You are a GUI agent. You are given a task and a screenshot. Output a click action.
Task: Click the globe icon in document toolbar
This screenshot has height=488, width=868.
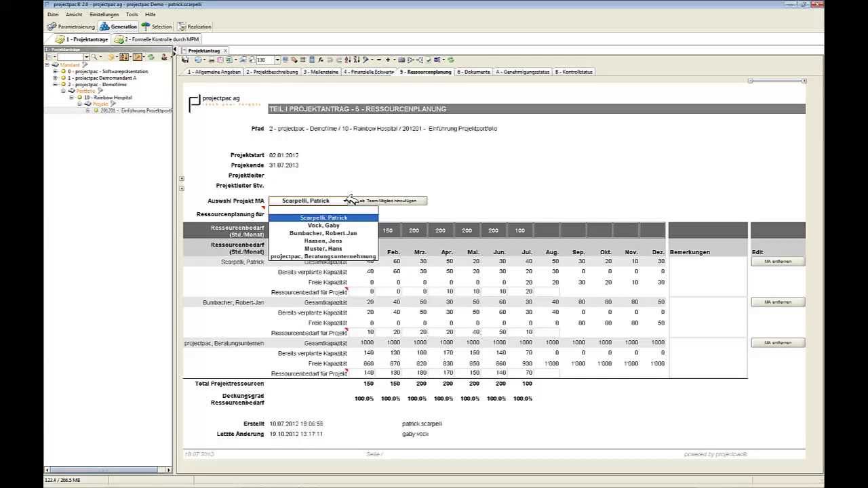coord(198,60)
